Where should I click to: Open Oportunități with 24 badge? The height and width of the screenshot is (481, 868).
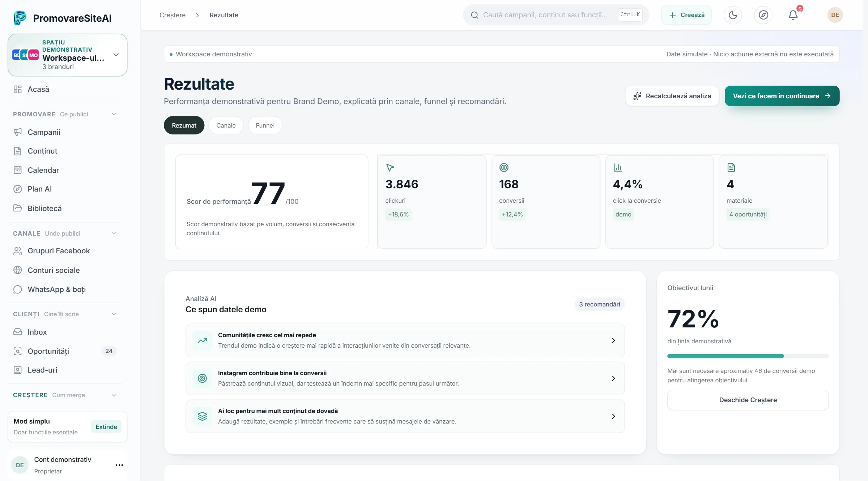pos(65,351)
